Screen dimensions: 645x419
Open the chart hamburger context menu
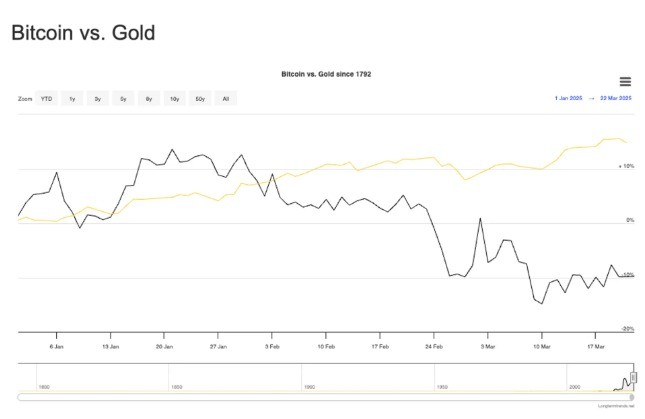[x=625, y=82]
